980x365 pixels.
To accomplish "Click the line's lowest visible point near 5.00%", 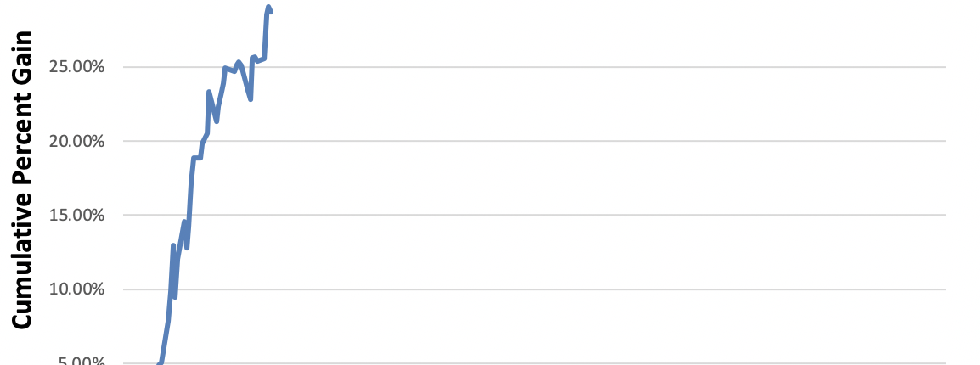I will (x=161, y=362).
